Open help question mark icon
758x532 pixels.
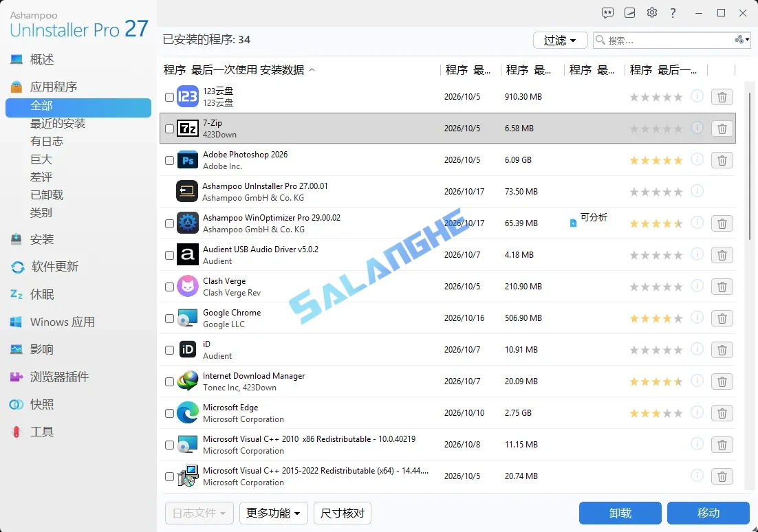tap(673, 13)
